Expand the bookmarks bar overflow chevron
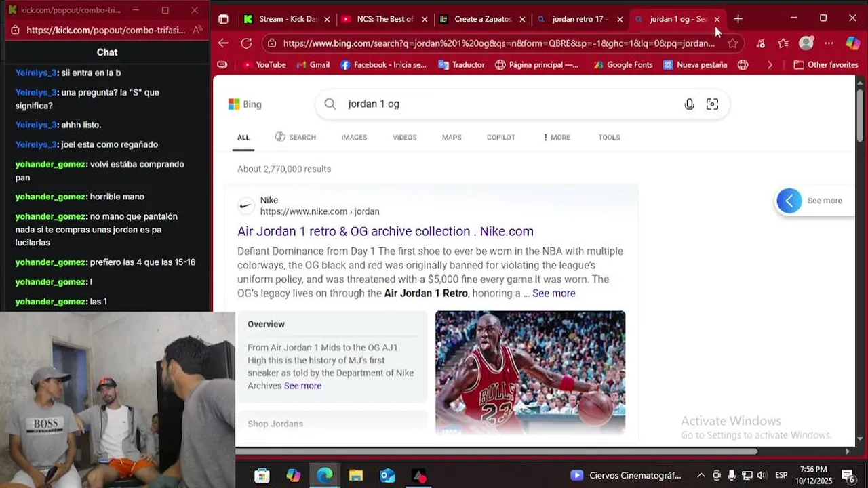 pyautogui.click(x=770, y=65)
